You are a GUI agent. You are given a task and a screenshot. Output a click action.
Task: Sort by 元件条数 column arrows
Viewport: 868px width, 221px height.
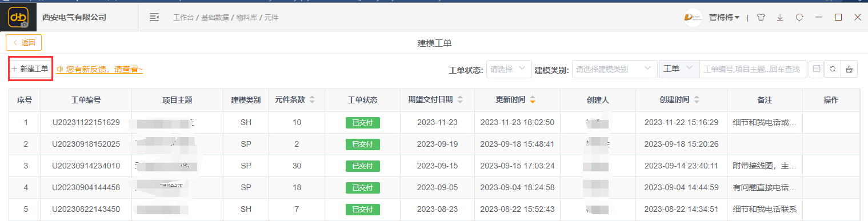click(312, 100)
